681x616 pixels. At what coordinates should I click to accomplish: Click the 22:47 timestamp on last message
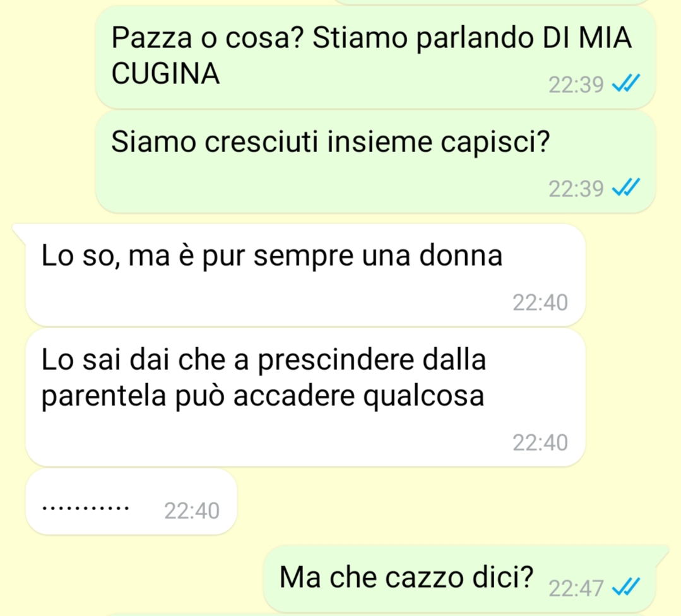pos(576,589)
